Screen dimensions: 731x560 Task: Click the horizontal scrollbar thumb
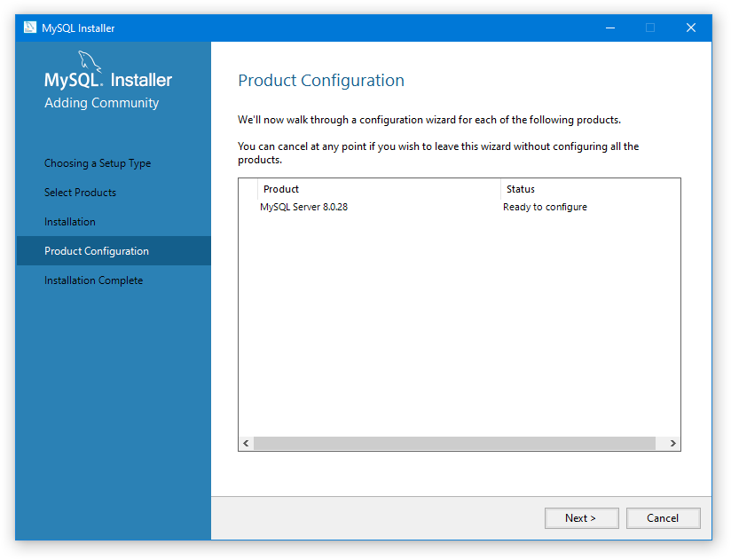[x=454, y=443]
